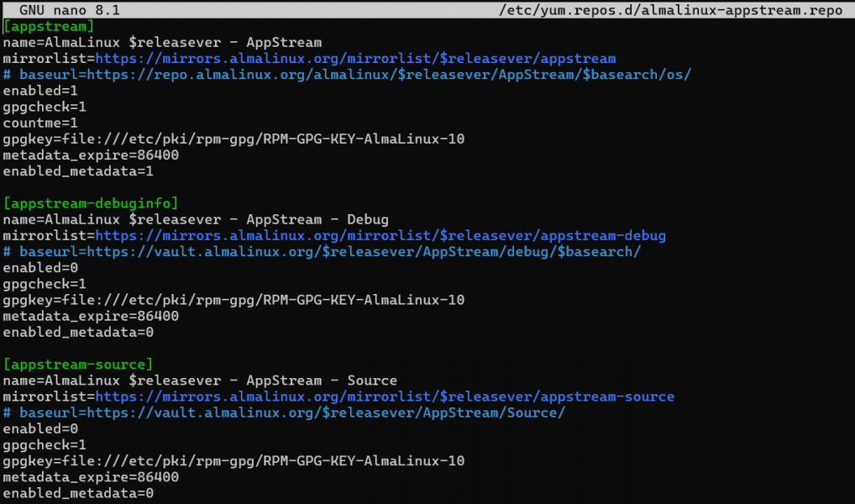Click the line "name=AlmaLinux $releasever - AppStream - Debug"
This screenshot has width=855, height=504.
[x=196, y=219]
